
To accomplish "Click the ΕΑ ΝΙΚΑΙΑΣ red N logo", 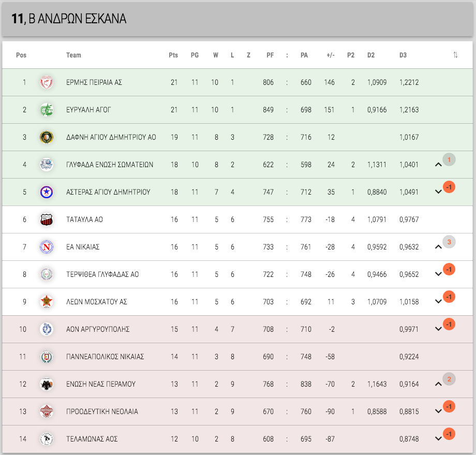I will click(x=47, y=247).
